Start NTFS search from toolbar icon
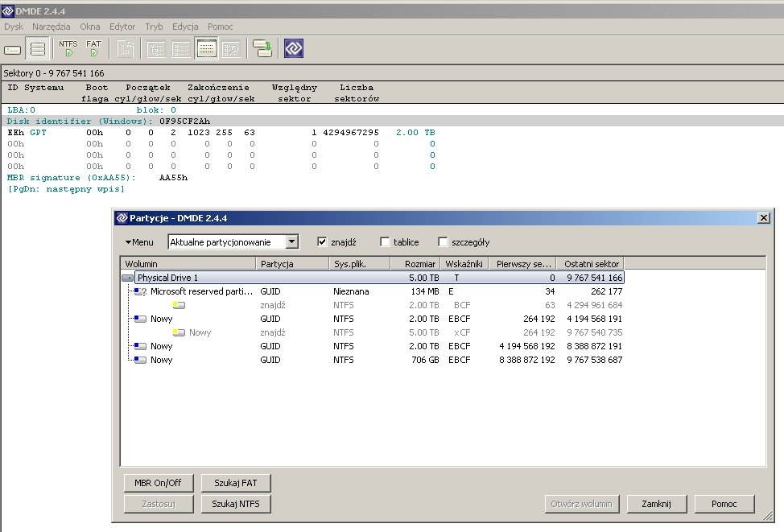The width and height of the screenshot is (784, 532). (68, 48)
